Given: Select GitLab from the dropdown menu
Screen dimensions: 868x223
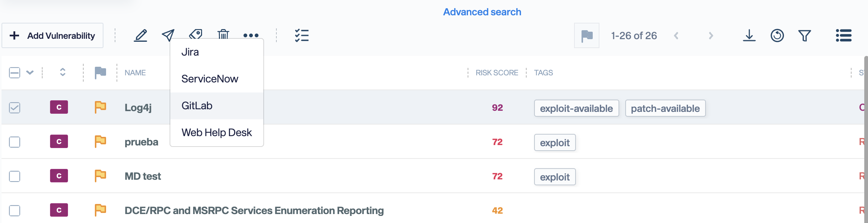Looking at the screenshot, I should point(217,106).
